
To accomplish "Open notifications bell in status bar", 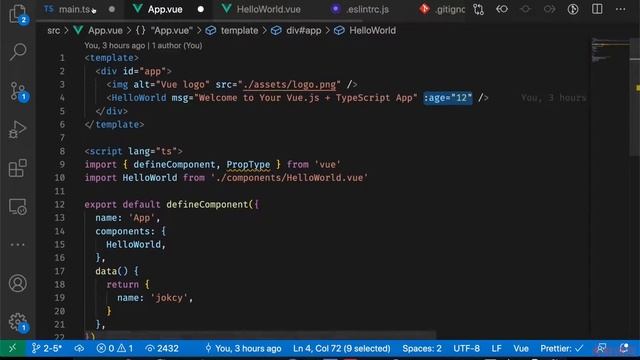I will (624, 348).
